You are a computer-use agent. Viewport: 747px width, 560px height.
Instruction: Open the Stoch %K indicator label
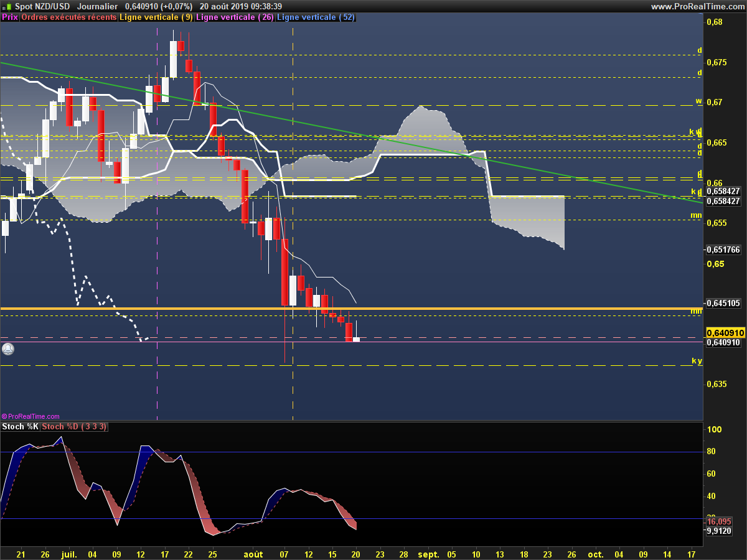(21, 426)
